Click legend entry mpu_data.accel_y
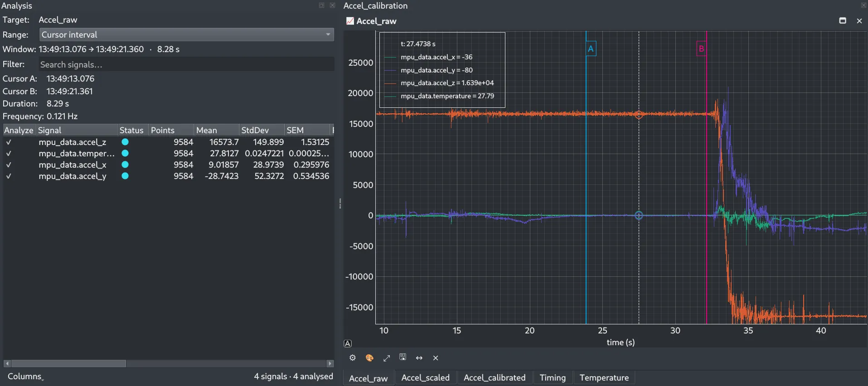868x386 pixels. [x=436, y=70]
